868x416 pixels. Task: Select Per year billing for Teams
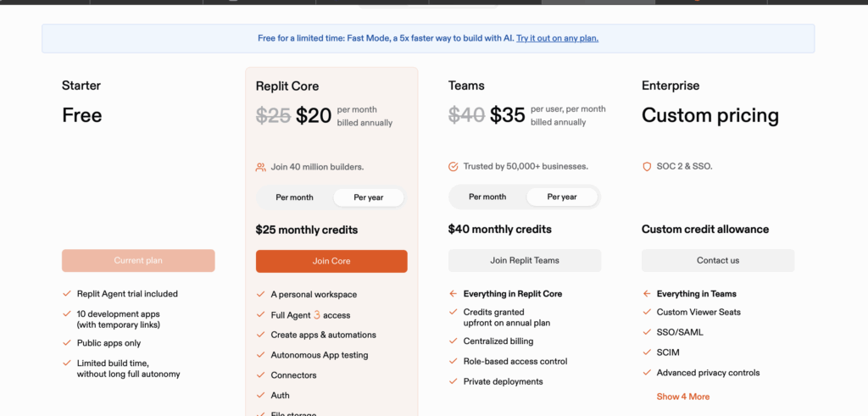[x=562, y=197]
